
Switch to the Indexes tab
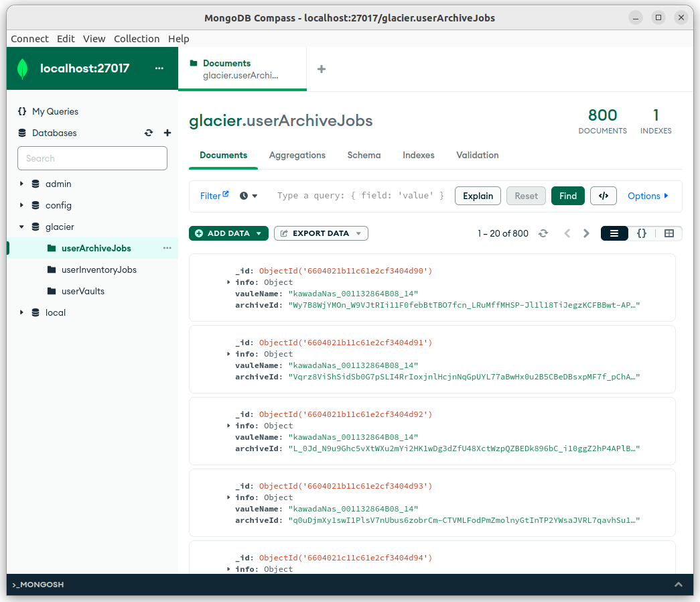(418, 155)
